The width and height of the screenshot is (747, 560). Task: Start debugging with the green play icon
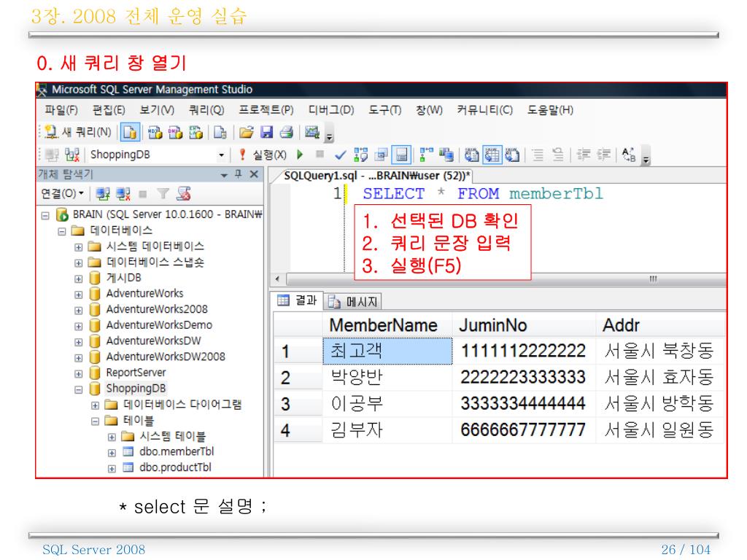pos(300,155)
